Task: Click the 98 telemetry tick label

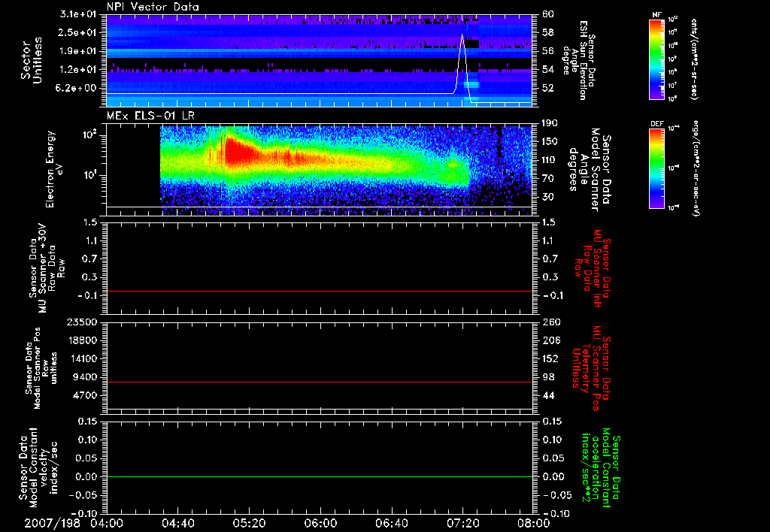Action: pyautogui.click(x=548, y=377)
